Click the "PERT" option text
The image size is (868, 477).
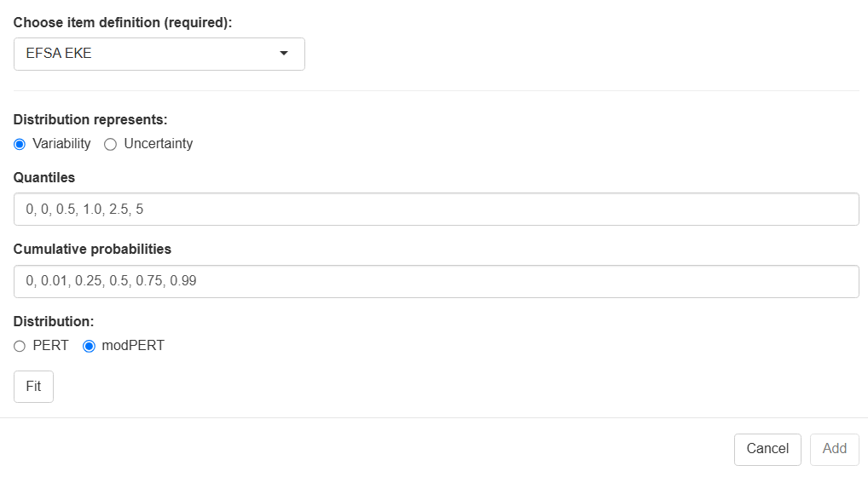pos(50,346)
